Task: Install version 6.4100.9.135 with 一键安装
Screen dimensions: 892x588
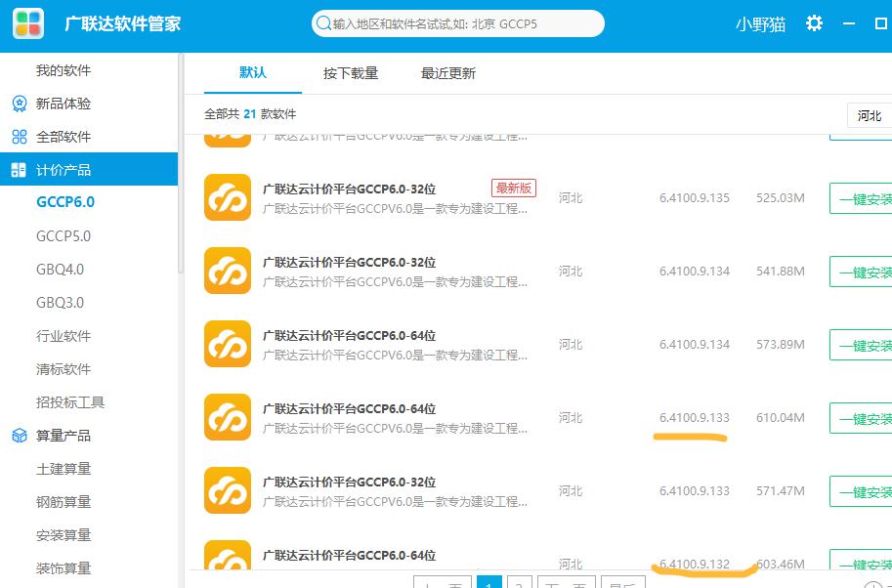Action: coord(861,198)
